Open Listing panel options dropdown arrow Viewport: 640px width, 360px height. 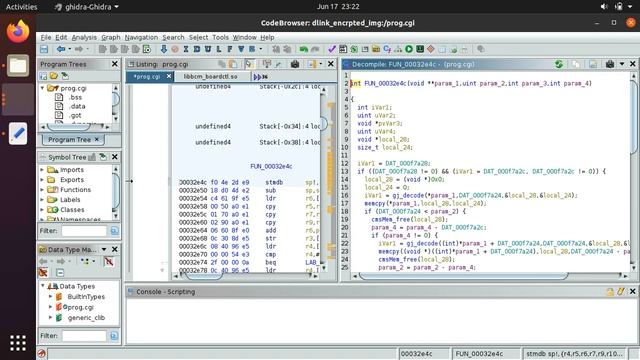[320, 64]
